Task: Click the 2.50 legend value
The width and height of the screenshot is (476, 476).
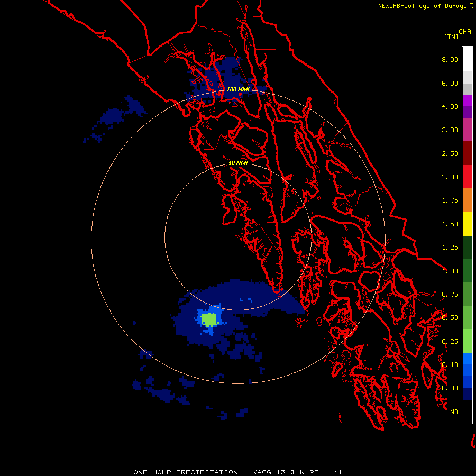Action: [450, 153]
